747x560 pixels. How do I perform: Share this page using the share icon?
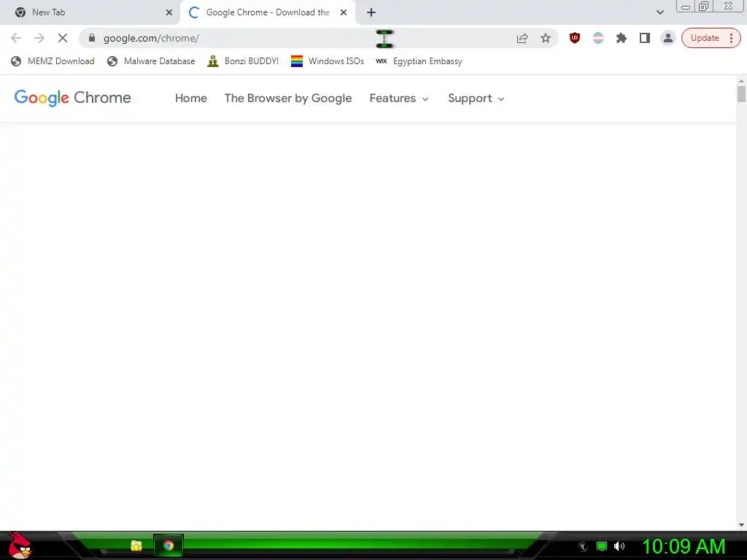[x=522, y=38]
